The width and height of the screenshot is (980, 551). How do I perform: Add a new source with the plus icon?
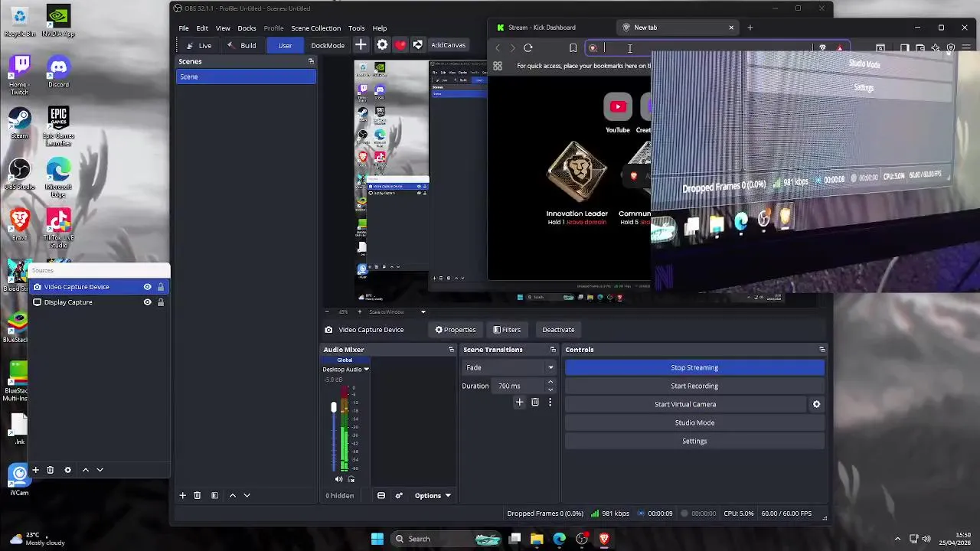pyautogui.click(x=35, y=470)
